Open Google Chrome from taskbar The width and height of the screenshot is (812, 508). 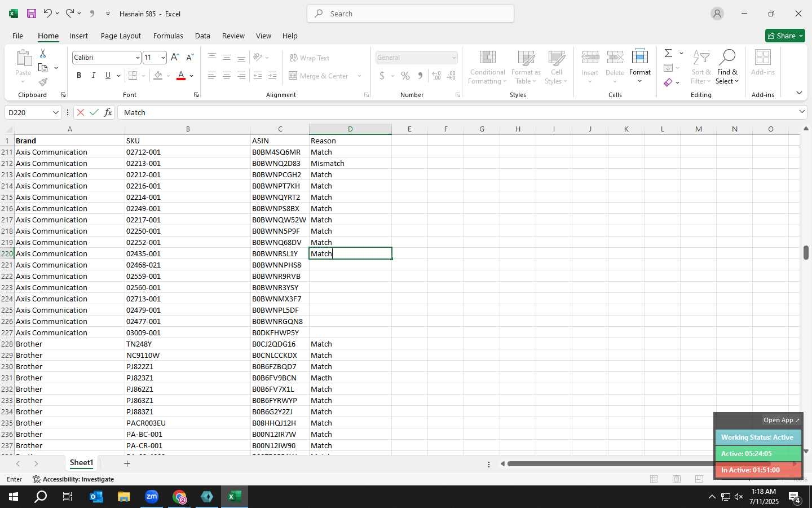180,497
